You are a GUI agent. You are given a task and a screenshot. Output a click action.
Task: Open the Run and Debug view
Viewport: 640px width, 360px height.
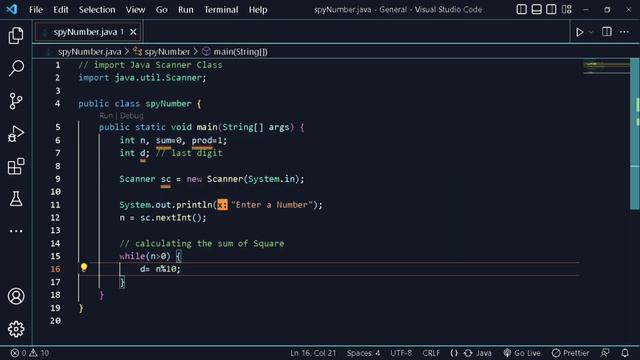click(16, 134)
